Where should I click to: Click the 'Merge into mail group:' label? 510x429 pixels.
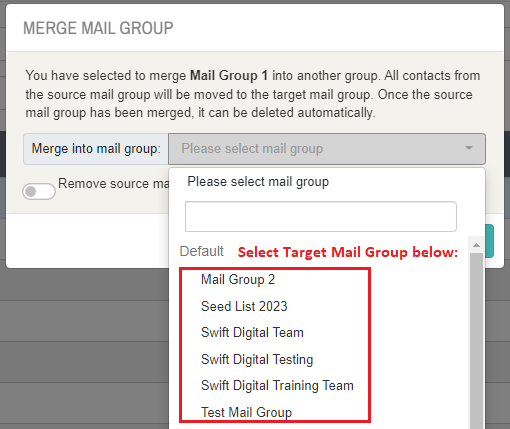(x=96, y=149)
